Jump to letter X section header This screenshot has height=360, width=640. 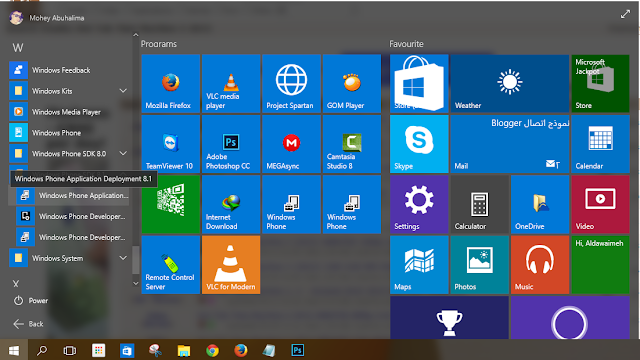click(x=16, y=284)
